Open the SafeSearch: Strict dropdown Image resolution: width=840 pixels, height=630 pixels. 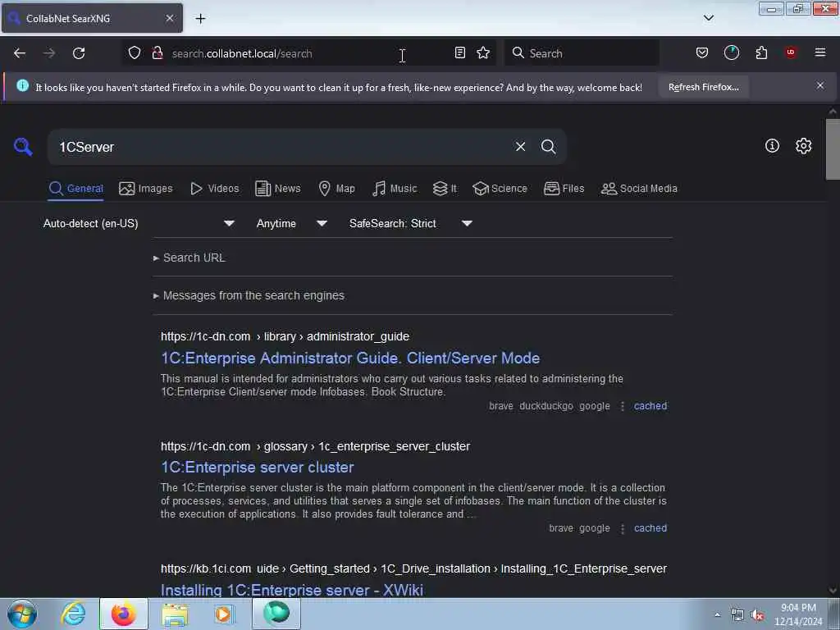410,223
